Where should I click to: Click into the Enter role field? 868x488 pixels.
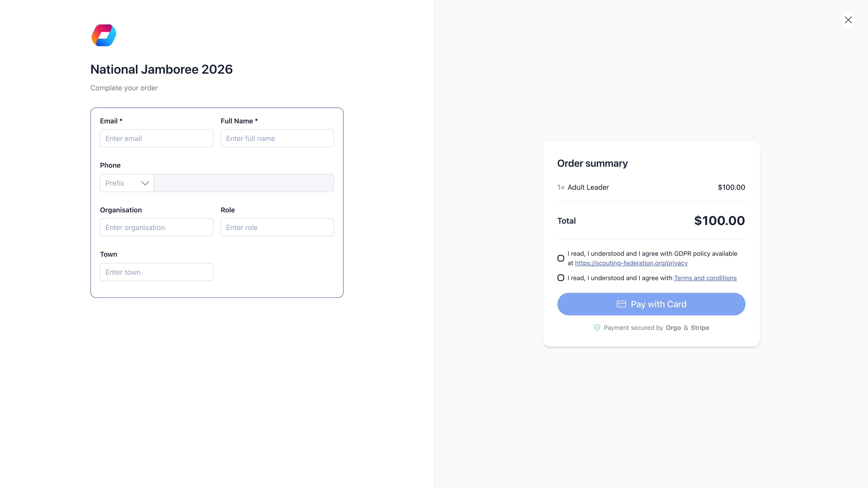[x=277, y=227]
